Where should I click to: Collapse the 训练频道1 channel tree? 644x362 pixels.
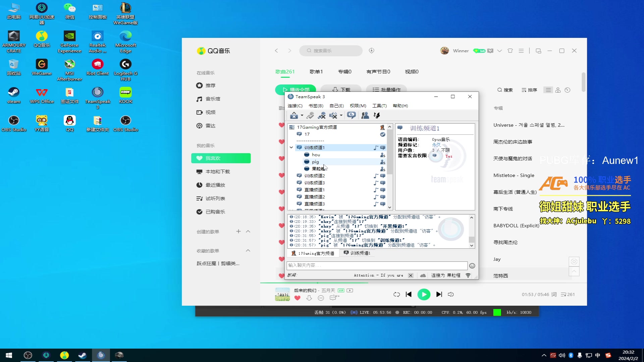291,147
